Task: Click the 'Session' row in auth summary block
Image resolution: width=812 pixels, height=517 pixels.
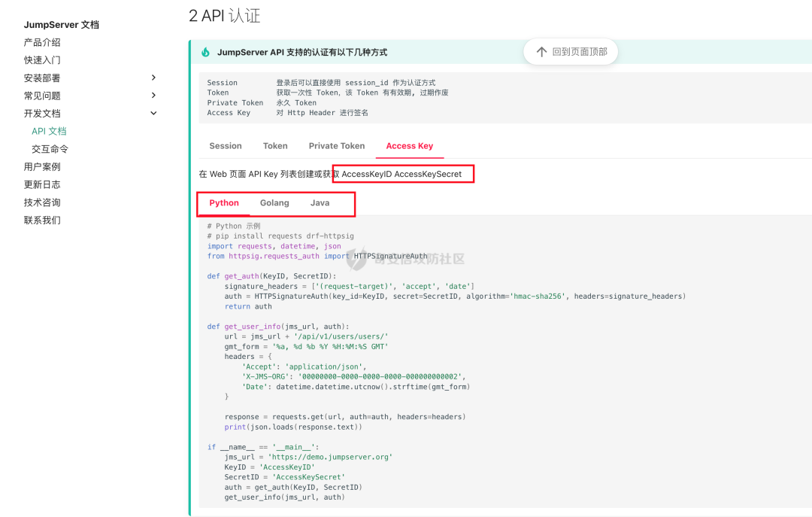Action: coord(321,83)
